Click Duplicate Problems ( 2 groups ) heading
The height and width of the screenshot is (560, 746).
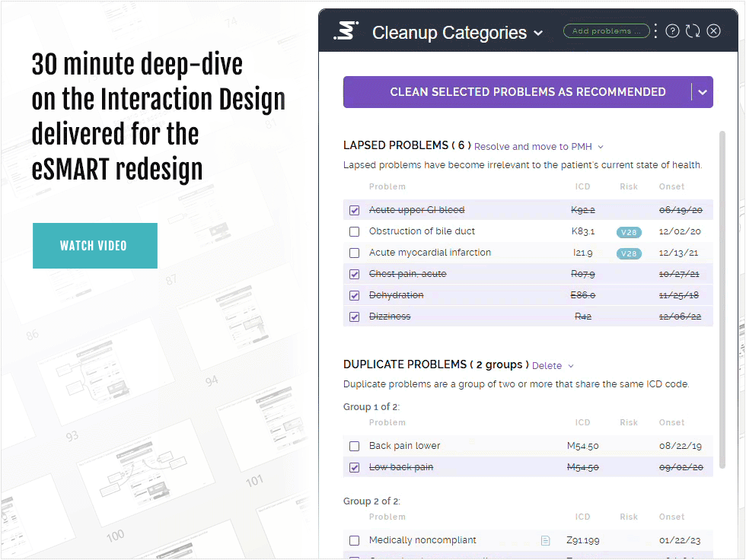[436, 364]
